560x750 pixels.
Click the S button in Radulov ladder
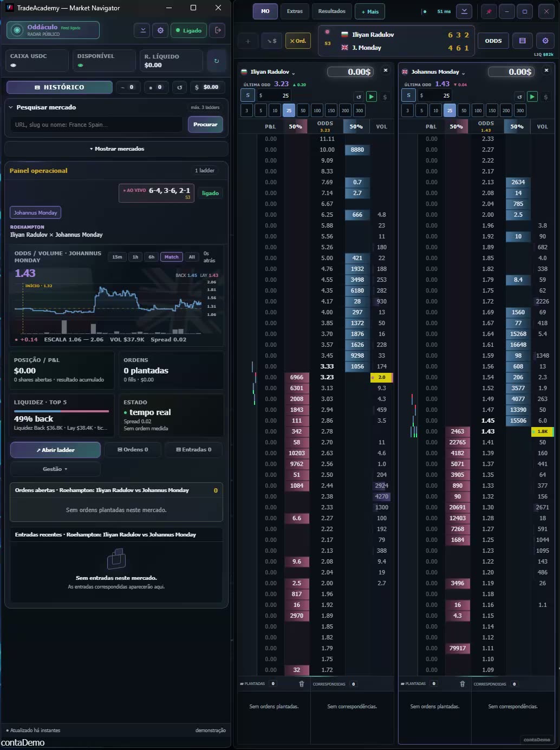[248, 95]
